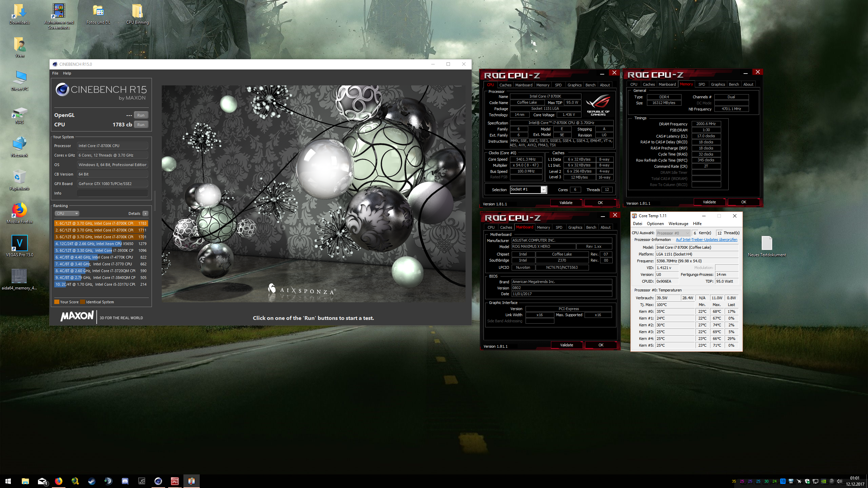Screen dimensions: 868x488
Task: Select Xeon X5650 ranking row
Action: pos(101,244)
